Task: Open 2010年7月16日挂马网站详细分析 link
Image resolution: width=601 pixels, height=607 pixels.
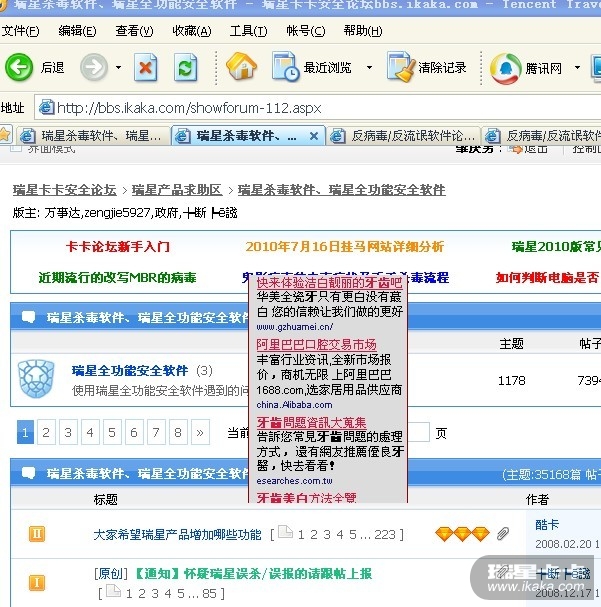Action: pyautogui.click(x=344, y=247)
